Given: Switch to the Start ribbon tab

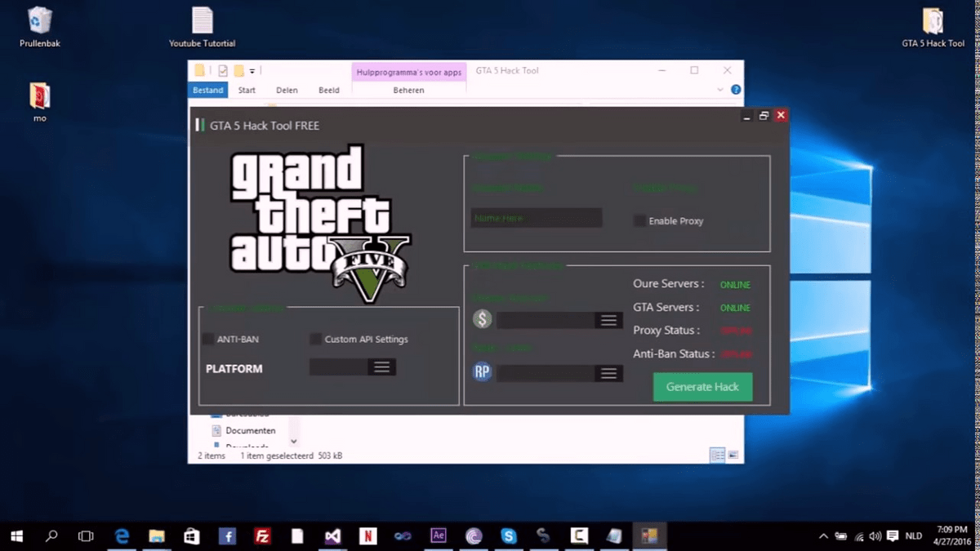Looking at the screenshot, I should point(247,90).
